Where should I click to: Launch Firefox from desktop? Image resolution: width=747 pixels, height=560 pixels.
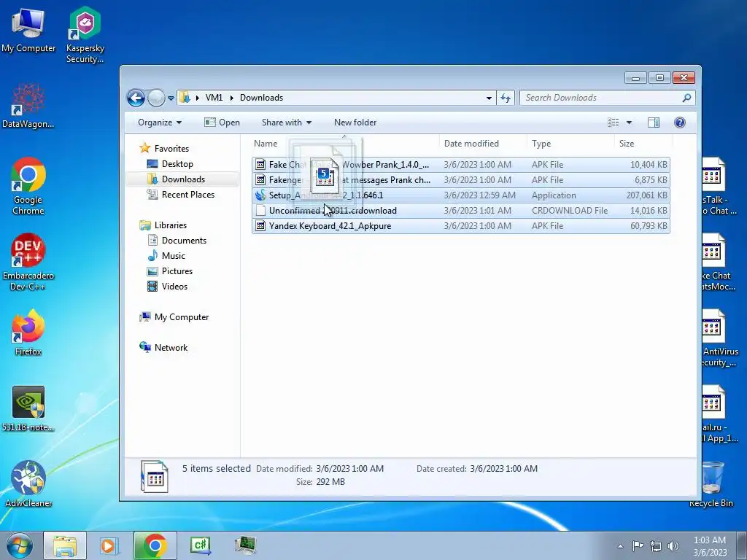tap(28, 332)
